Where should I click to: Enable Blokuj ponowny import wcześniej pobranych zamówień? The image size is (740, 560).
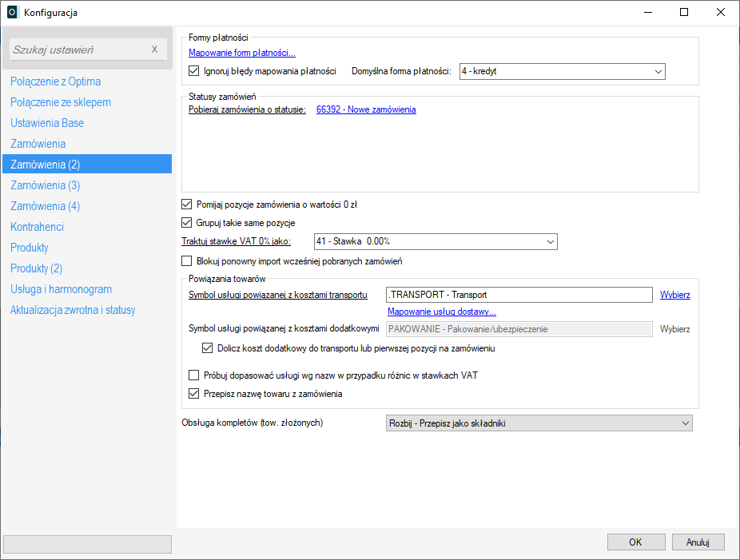pos(188,261)
